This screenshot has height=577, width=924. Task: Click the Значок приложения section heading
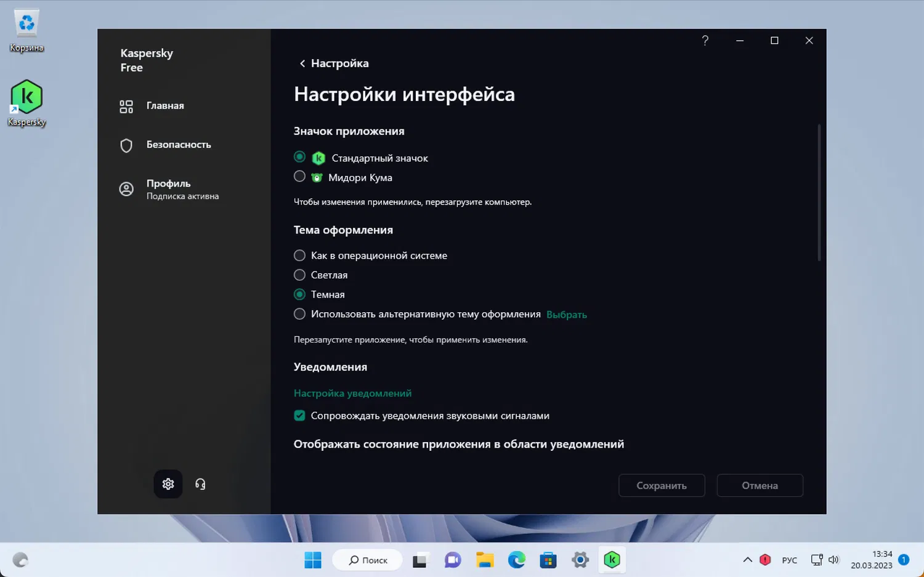(x=349, y=131)
